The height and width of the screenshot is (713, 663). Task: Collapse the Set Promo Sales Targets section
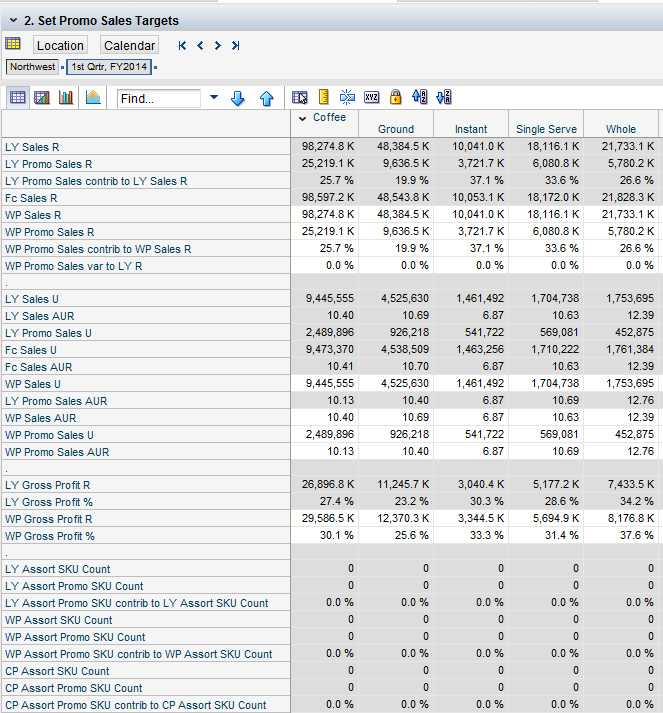pos(12,20)
